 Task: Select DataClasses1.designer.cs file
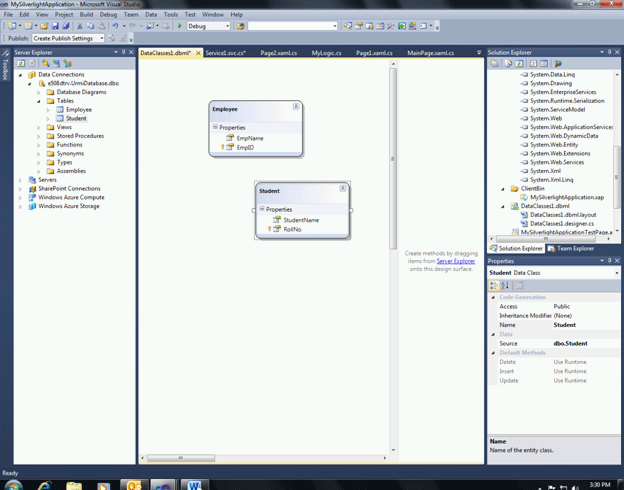pos(562,224)
